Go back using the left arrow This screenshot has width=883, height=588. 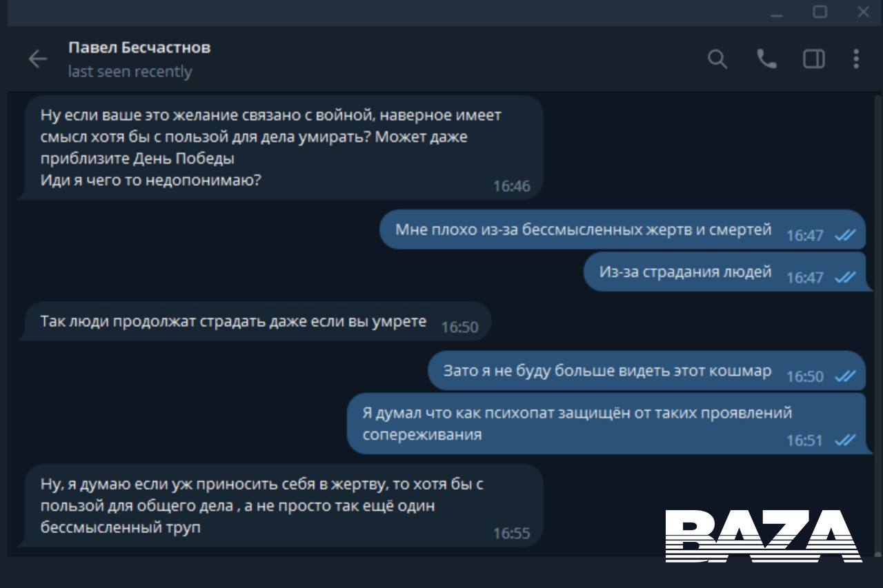[37, 59]
